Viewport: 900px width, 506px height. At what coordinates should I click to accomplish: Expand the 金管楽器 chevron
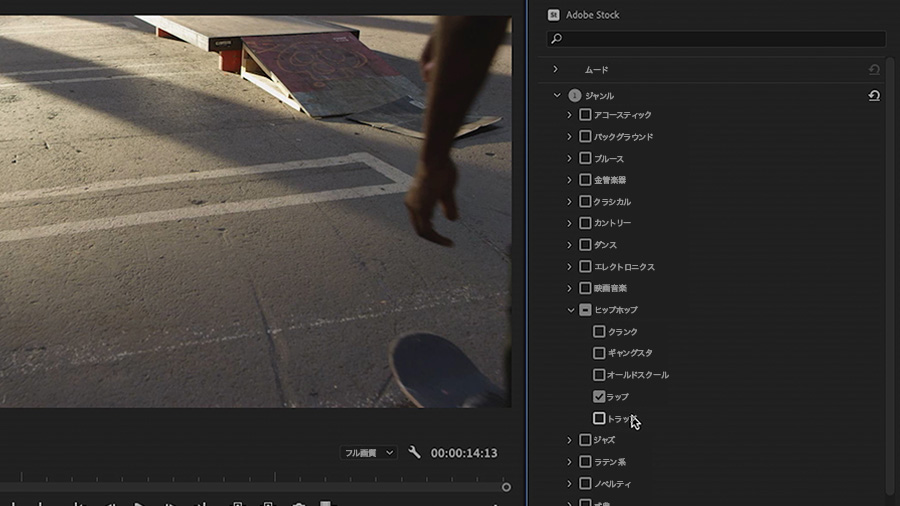(x=569, y=180)
